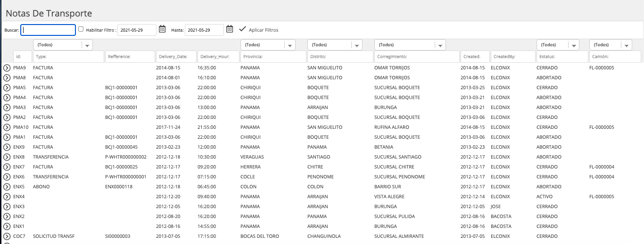644x244 pixels.
Task: Show details icon for ENX2 row
Action: pyautogui.click(x=7, y=217)
